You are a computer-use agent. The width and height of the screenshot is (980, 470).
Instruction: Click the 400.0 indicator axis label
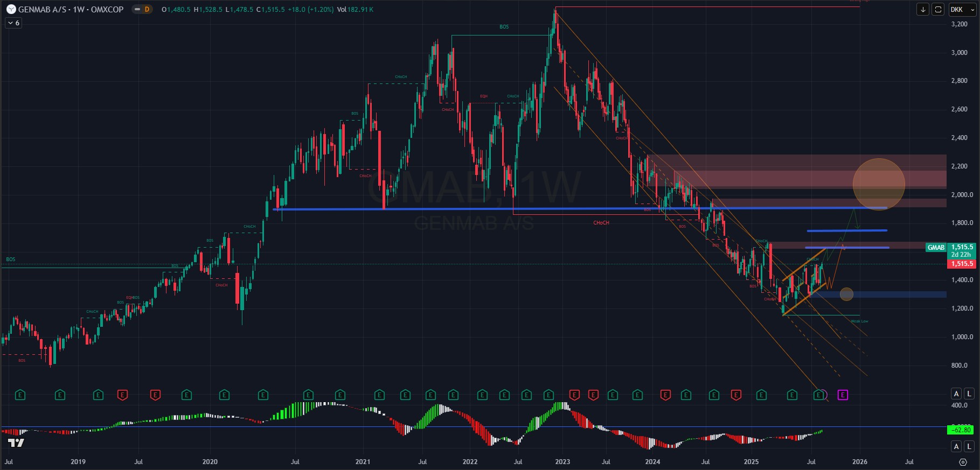(x=960, y=405)
